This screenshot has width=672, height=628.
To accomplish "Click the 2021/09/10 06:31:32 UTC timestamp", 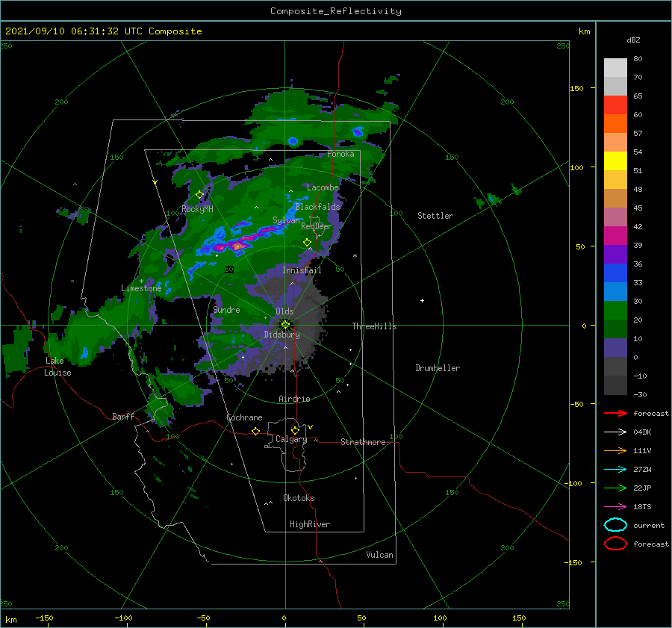I will click(x=104, y=31).
